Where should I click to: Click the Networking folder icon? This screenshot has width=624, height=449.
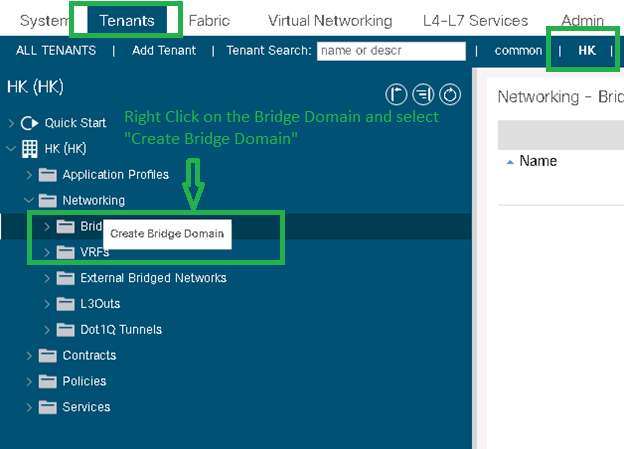click(47, 200)
